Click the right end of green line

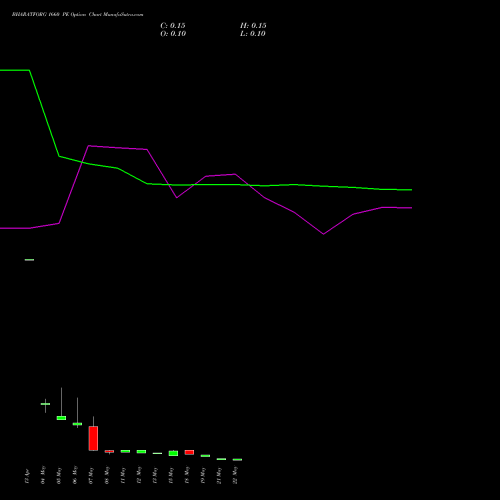(x=411, y=190)
